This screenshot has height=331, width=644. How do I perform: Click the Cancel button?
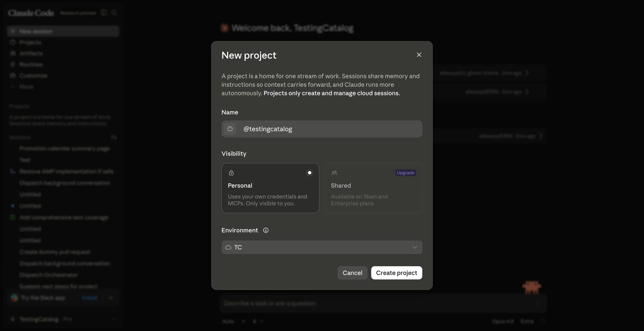click(352, 273)
